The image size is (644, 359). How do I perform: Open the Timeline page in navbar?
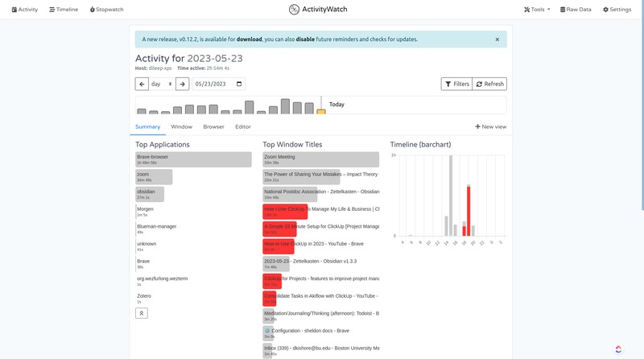[x=64, y=10]
